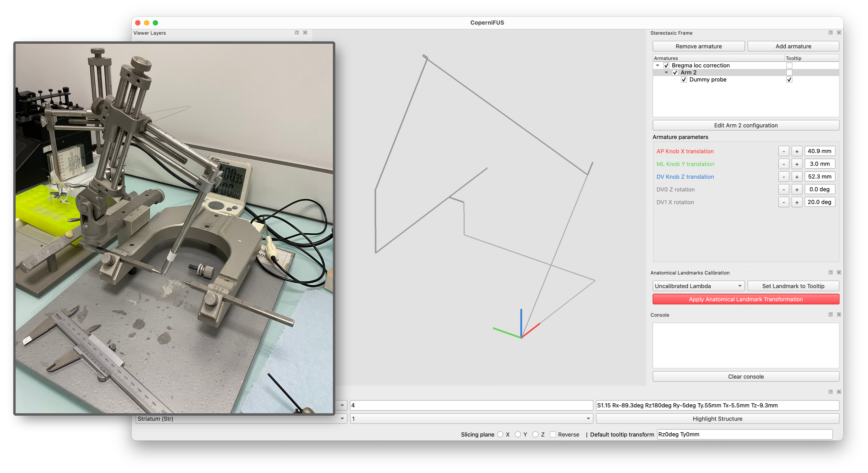Uncheck the Bregma loc correction armature
Image resolution: width=868 pixels, height=473 pixels.
(x=666, y=65)
